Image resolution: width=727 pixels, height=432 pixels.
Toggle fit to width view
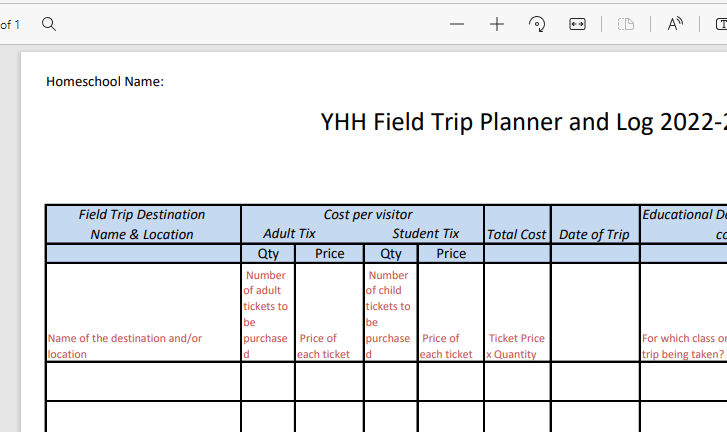tap(577, 24)
